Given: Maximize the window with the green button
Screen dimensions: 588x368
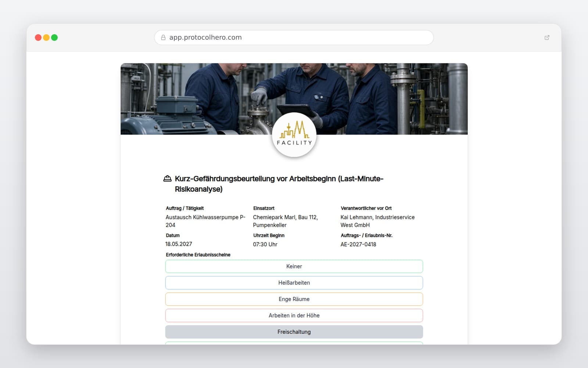Looking at the screenshot, I should (54, 38).
